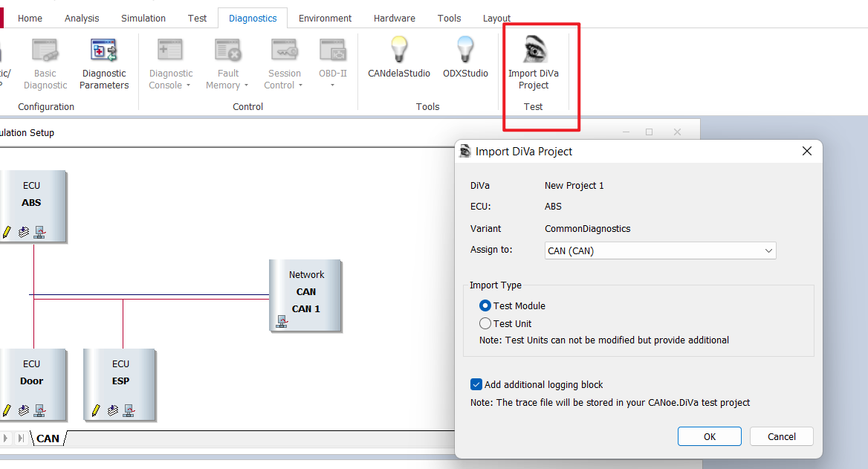868x469 pixels.
Task: Click the 'CommonDiagnostics' variant value
Action: (587, 229)
